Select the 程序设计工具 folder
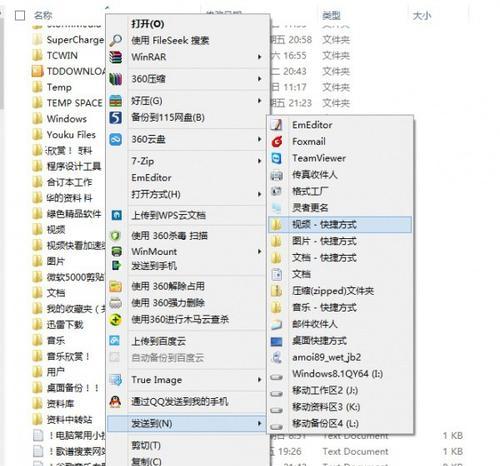 point(74,166)
